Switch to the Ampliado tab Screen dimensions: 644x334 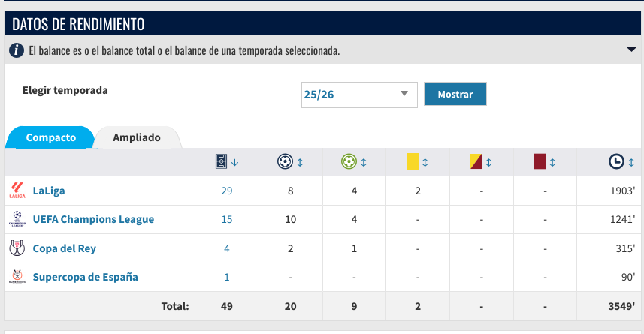[x=137, y=137]
